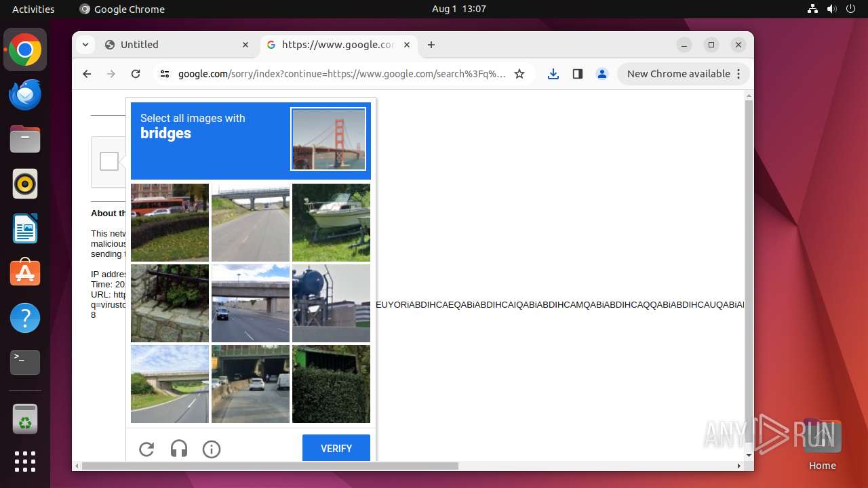Select the tile with cars entering the tunnel
The width and height of the screenshot is (868, 488).
(250, 384)
